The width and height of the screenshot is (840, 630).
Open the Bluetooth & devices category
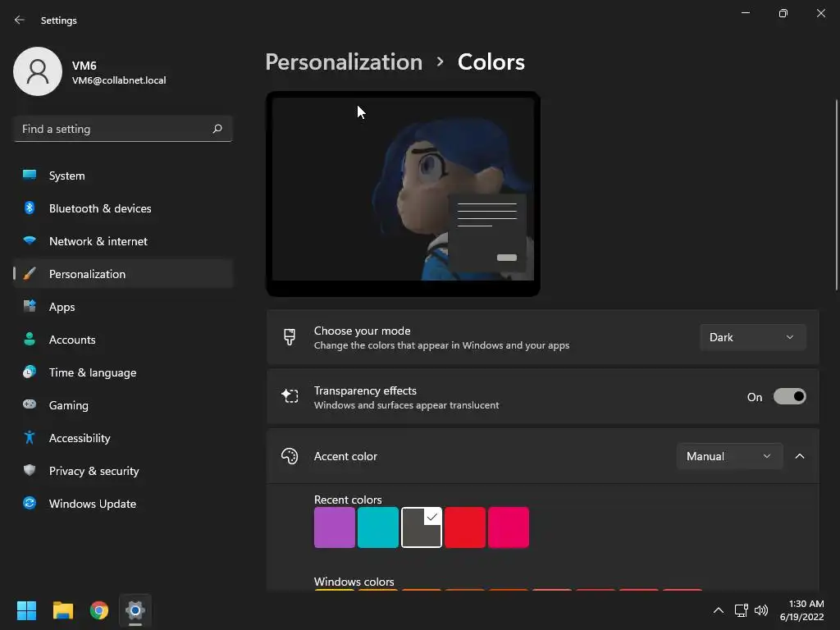(123, 208)
